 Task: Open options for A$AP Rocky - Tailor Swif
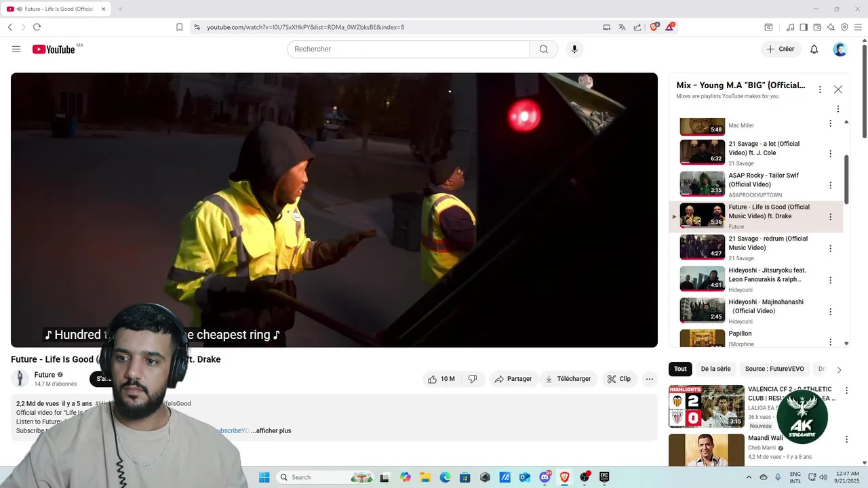click(x=830, y=185)
